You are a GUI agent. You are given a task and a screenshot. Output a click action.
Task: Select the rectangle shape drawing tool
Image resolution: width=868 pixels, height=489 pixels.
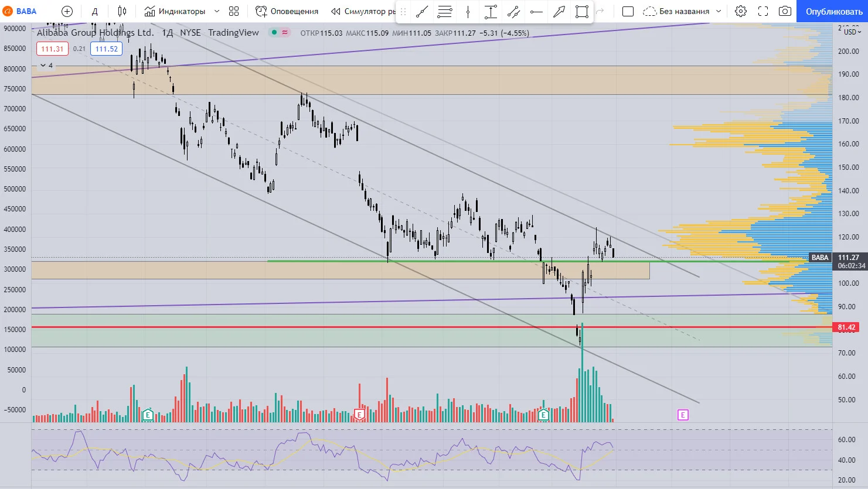[582, 12]
